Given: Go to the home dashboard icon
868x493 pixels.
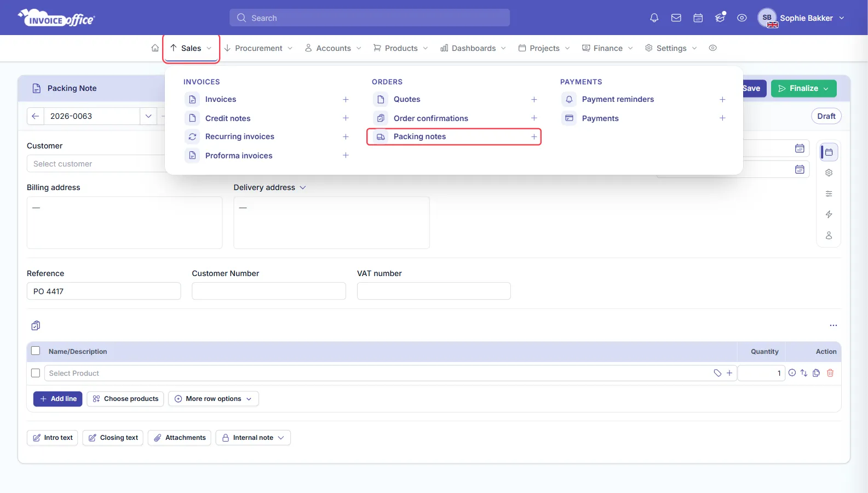Looking at the screenshot, I should click(x=155, y=48).
